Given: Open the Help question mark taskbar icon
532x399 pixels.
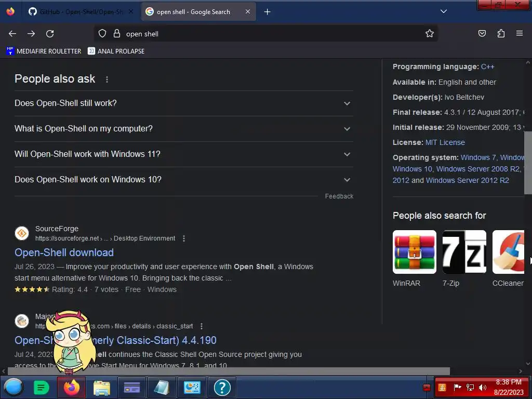Looking at the screenshot, I should pos(222,388).
